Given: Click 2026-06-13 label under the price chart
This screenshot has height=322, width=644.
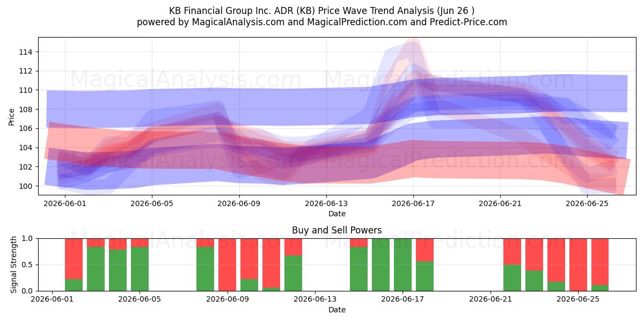Looking at the screenshot, I should 326,203.
